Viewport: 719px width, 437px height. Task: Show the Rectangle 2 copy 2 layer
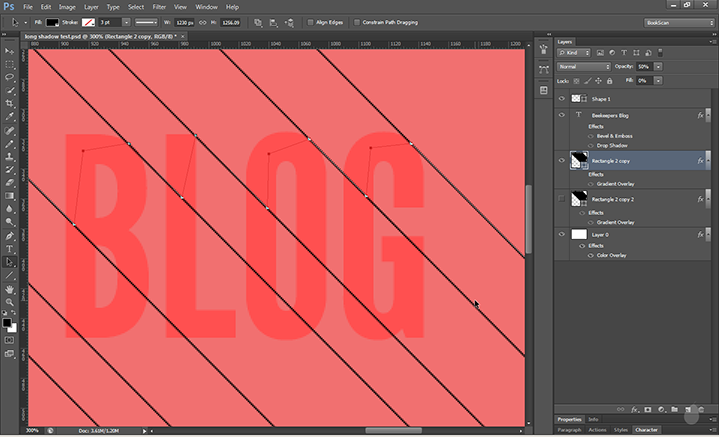pos(561,200)
